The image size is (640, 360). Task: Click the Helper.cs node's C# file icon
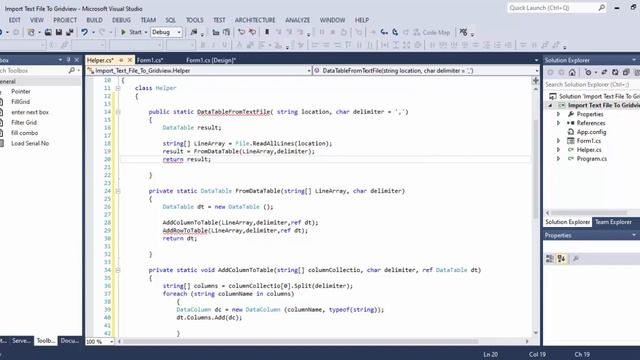coord(571,150)
